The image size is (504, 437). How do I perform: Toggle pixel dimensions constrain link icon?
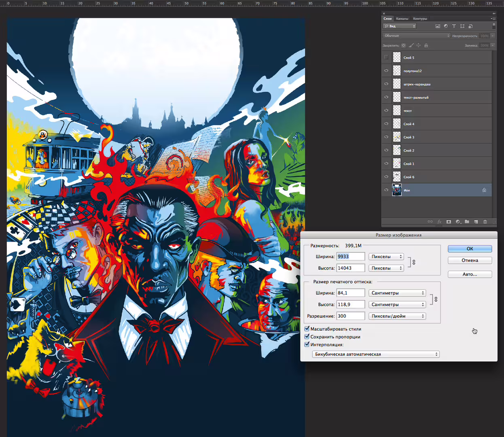[414, 262]
